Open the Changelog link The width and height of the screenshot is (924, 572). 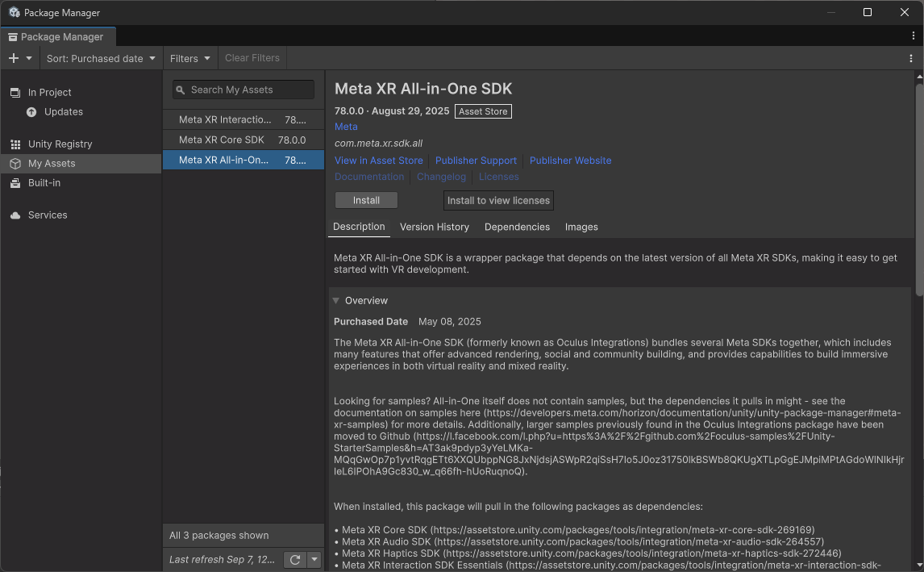(441, 177)
